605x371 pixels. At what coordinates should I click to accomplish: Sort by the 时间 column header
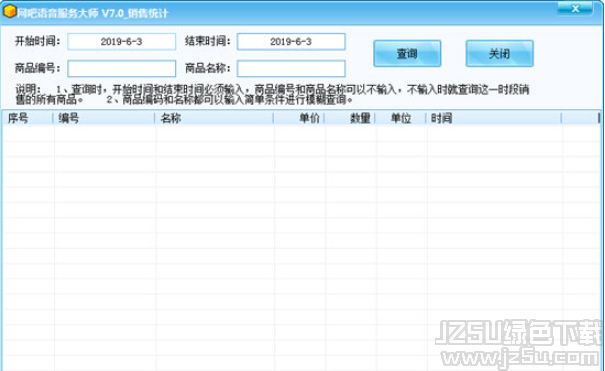point(494,118)
